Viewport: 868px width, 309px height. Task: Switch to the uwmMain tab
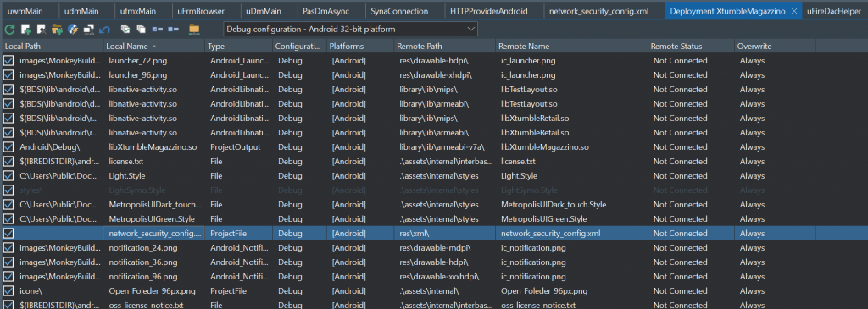tap(25, 11)
